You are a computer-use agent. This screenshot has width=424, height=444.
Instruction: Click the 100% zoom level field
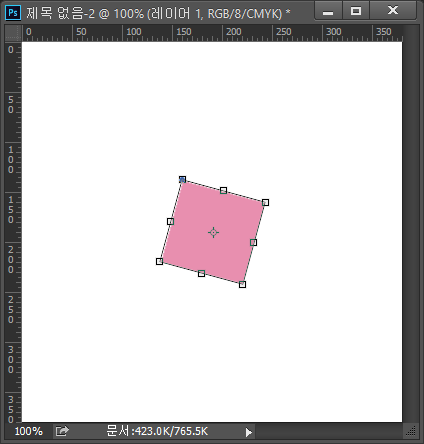[x=29, y=431]
